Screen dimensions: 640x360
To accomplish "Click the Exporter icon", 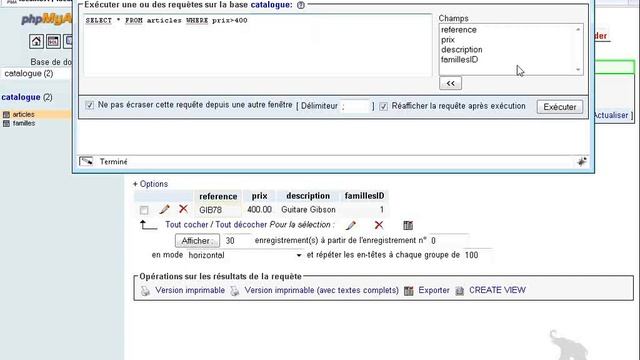I will click(409, 291).
